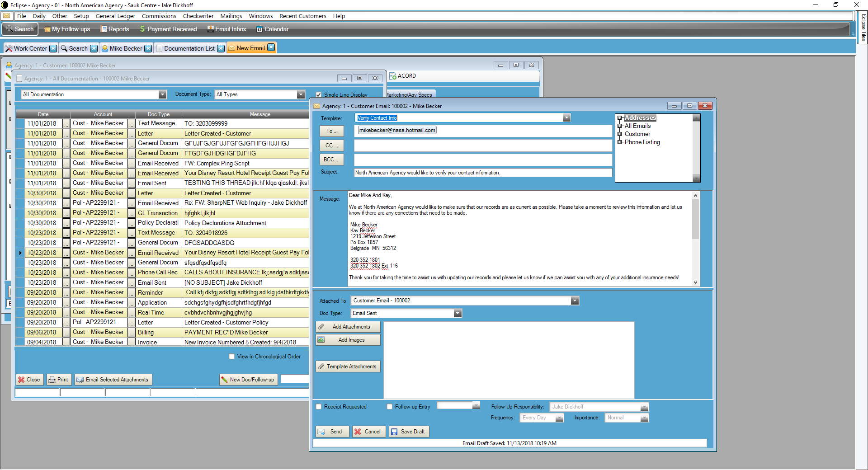This screenshot has width=868, height=470.
Task: Open the Verify Contact Info template dropdown
Action: pyautogui.click(x=566, y=117)
